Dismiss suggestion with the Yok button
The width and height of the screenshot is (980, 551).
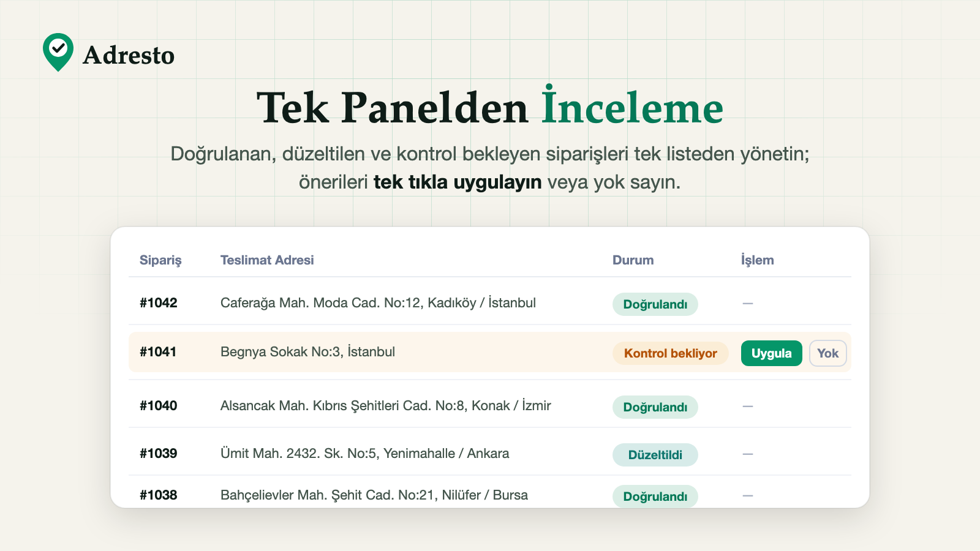[x=828, y=353]
